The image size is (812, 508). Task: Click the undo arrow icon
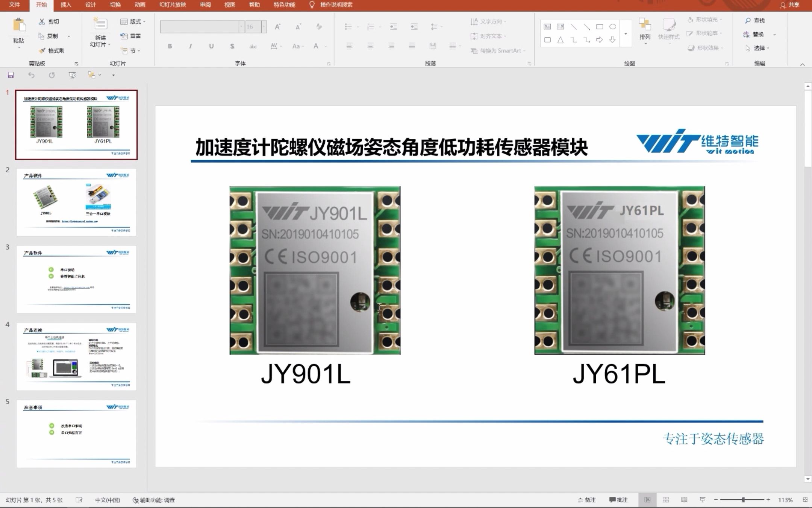coord(31,75)
